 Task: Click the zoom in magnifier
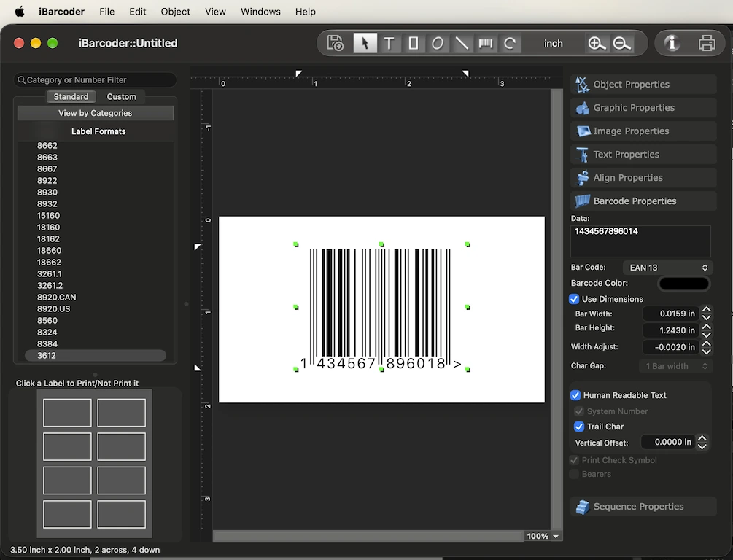(x=597, y=43)
